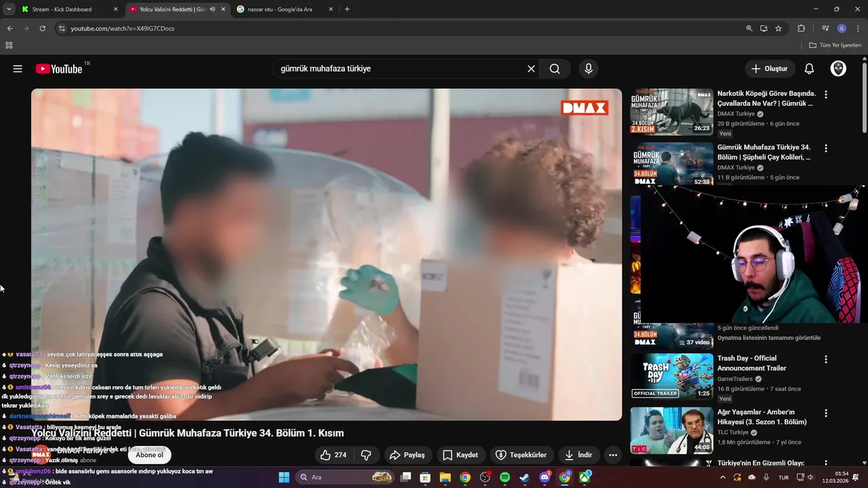This screenshot has height=488, width=868.
Task: Open Trash Day Official Trailer thumbnail
Action: (x=672, y=376)
